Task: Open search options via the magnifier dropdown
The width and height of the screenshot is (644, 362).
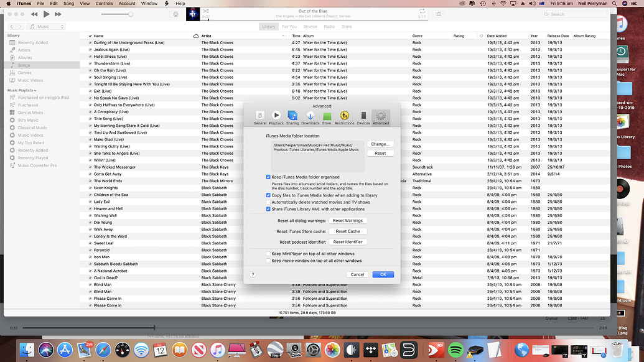Action: 546,14
